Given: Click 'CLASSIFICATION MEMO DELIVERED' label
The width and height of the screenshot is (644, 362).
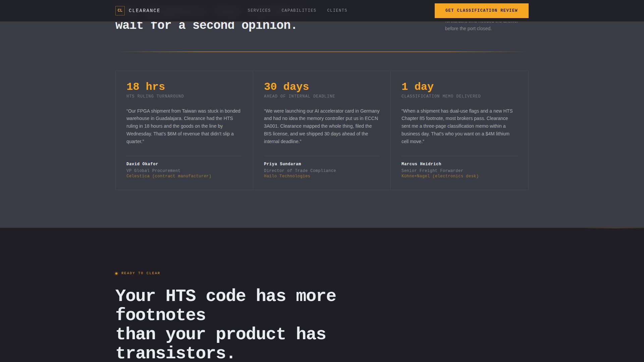Looking at the screenshot, I should coord(441,96).
